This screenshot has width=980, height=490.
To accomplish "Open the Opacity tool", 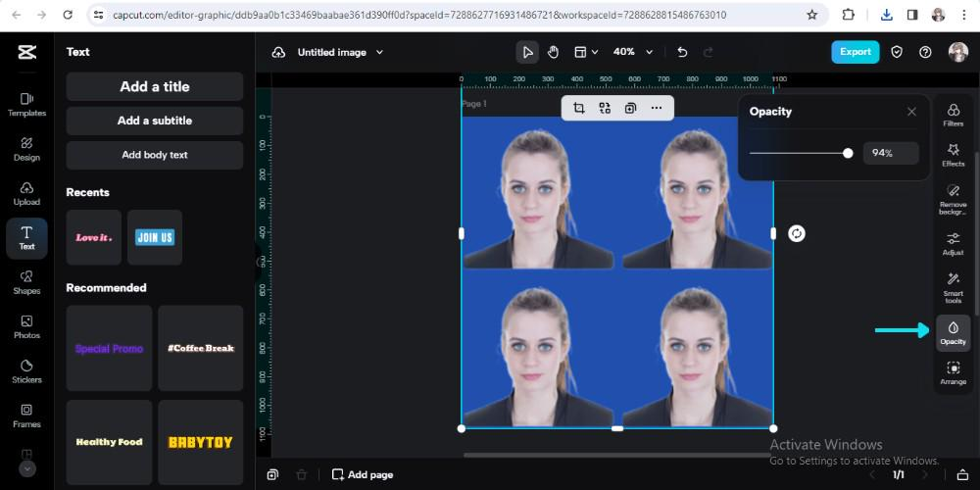I will pyautogui.click(x=954, y=333).
